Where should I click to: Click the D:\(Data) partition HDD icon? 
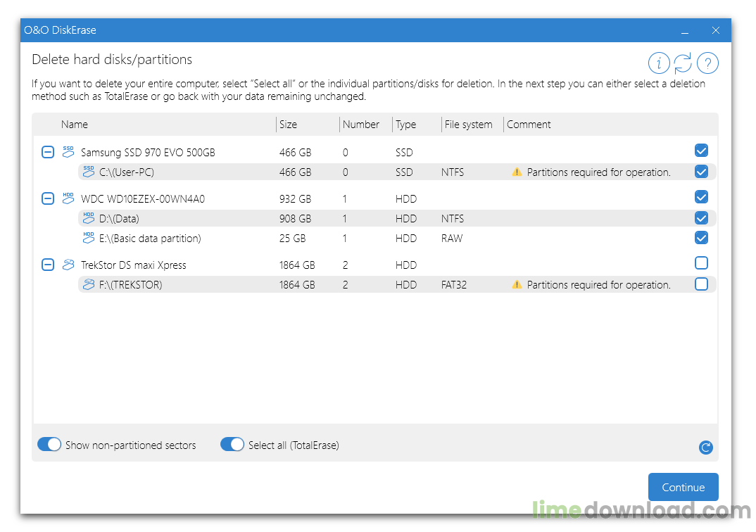[x=88, y=218]
